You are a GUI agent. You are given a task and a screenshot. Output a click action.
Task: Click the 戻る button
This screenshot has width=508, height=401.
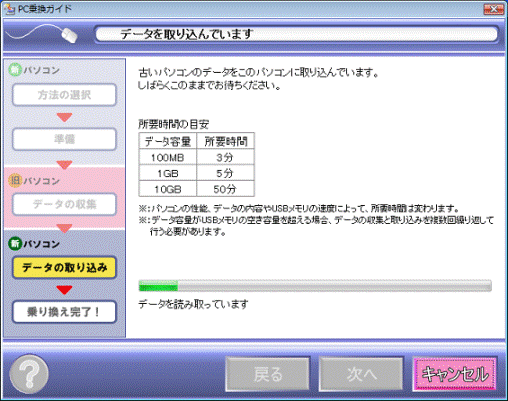(267, 374)
